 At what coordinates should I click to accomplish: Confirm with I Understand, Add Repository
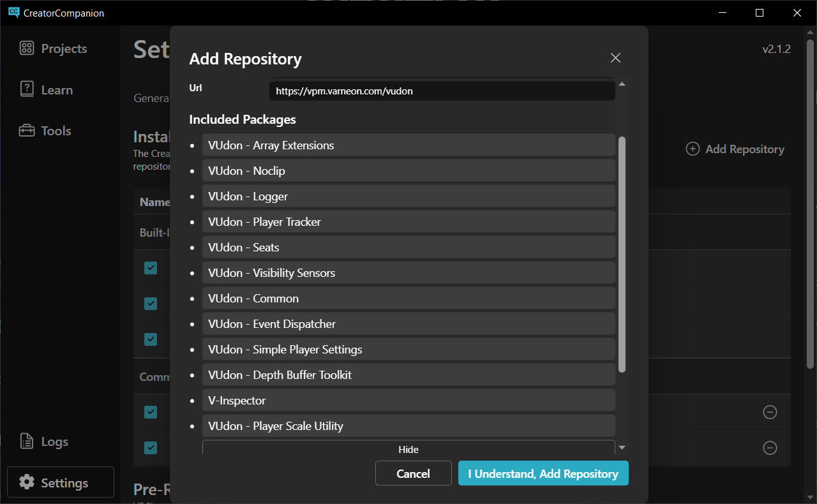(x=543, y=473)
